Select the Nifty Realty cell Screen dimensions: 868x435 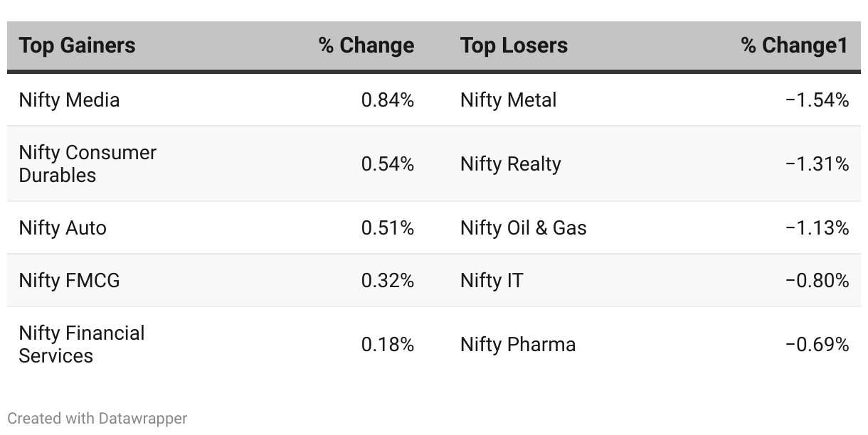click(x=510, y=163)
